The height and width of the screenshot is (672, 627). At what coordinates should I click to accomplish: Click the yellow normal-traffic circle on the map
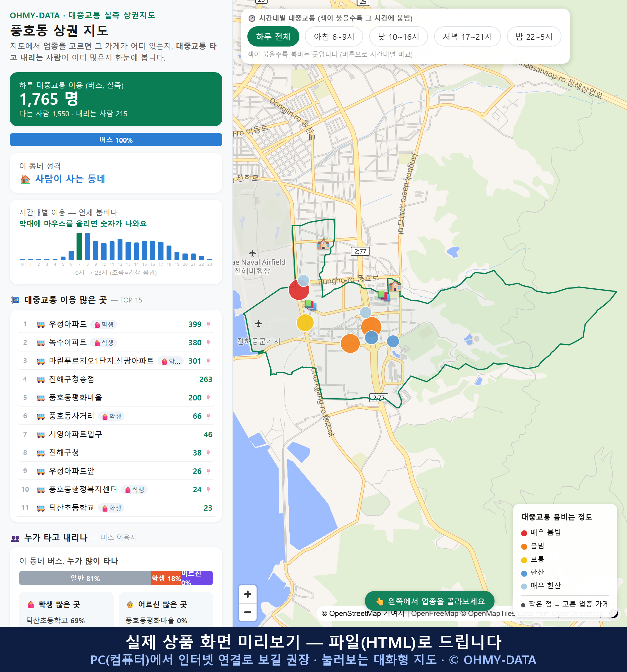305,322
